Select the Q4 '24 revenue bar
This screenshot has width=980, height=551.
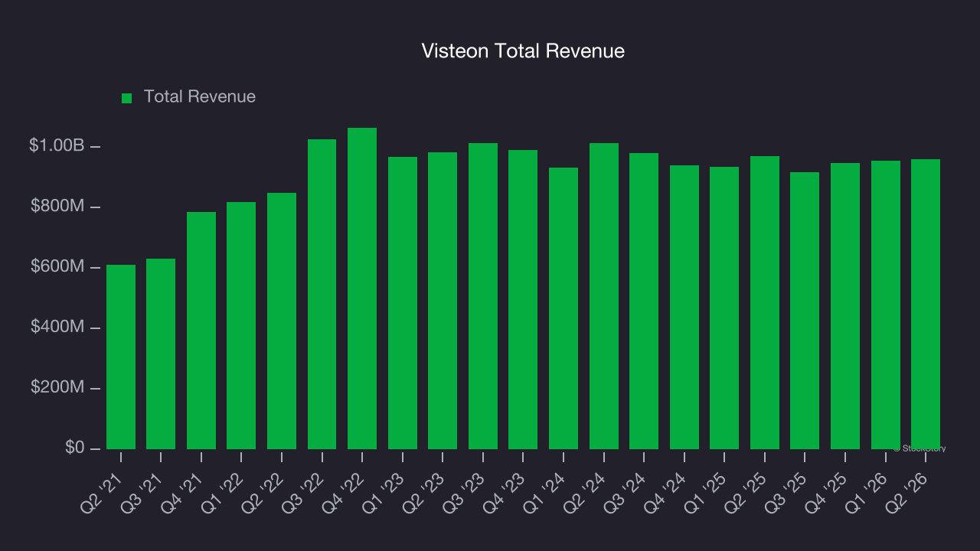684,307
